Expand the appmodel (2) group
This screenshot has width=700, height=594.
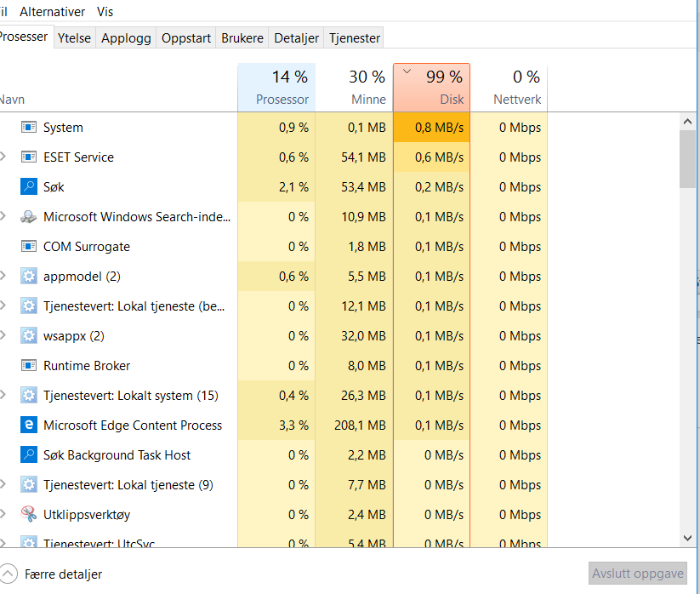pyautogui.click(x=3, y=276)
